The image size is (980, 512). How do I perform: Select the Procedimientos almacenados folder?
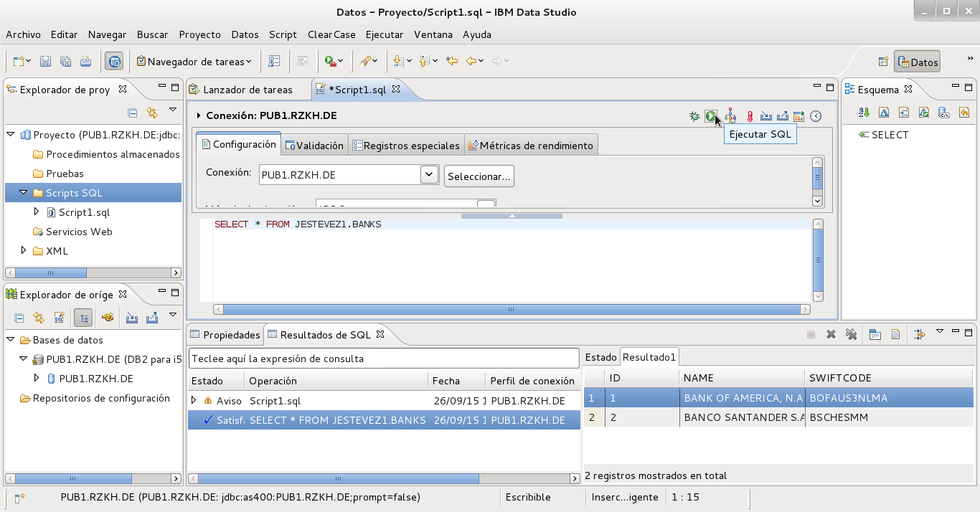[106, 154]
